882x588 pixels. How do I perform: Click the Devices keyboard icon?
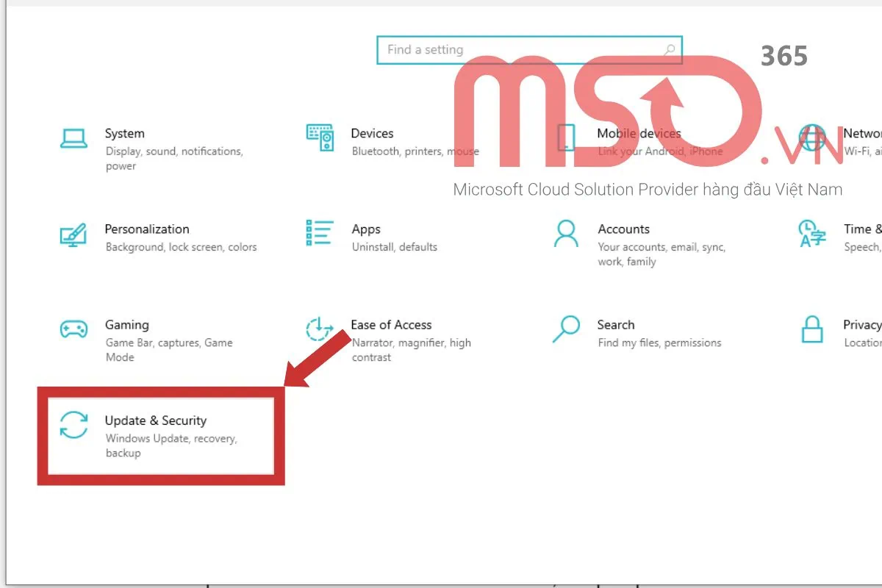[x=319, y=138]
